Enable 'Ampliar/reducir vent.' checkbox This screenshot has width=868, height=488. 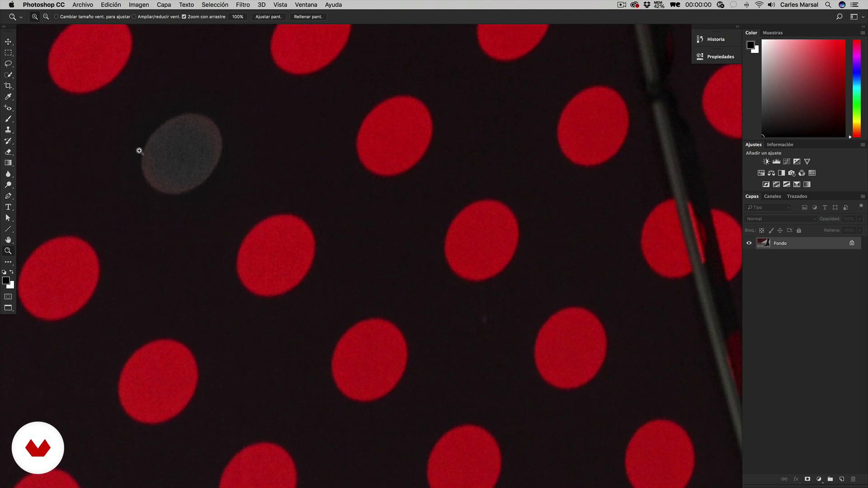tap(134, 17)
